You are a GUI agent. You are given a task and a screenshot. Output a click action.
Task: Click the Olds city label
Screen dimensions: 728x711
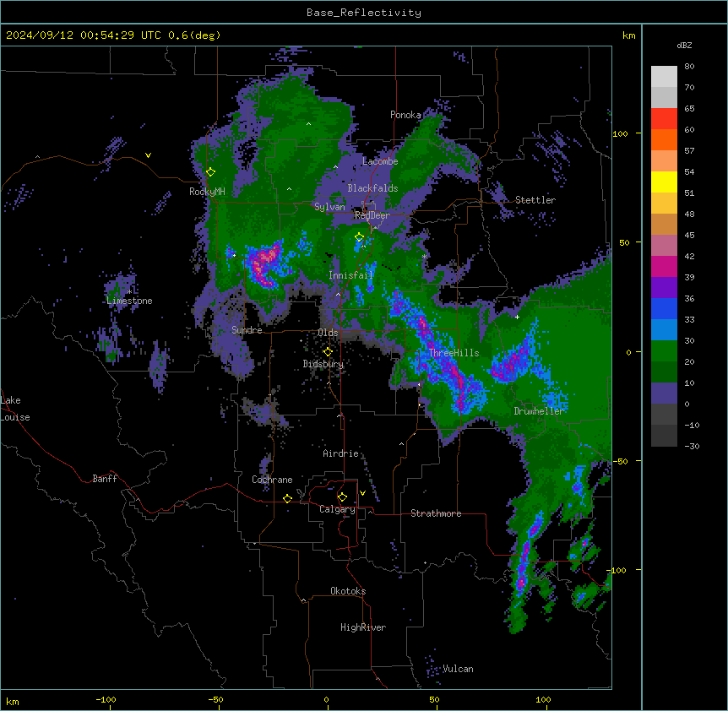pos(328,333)
